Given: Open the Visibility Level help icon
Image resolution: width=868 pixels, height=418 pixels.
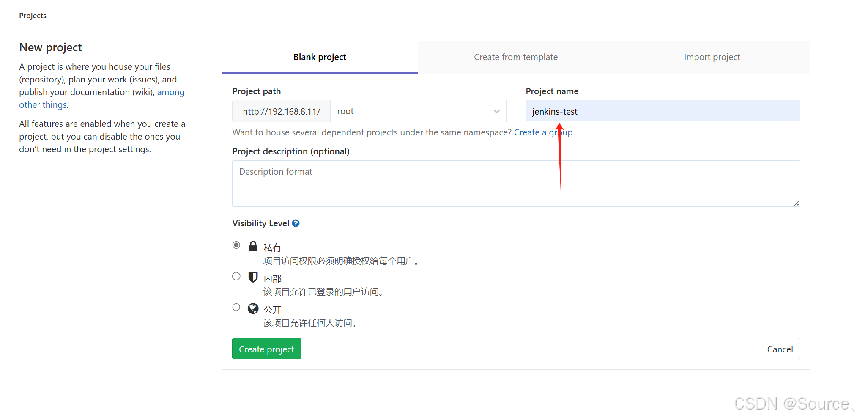Looking at the screenshot, I should 296,223.
